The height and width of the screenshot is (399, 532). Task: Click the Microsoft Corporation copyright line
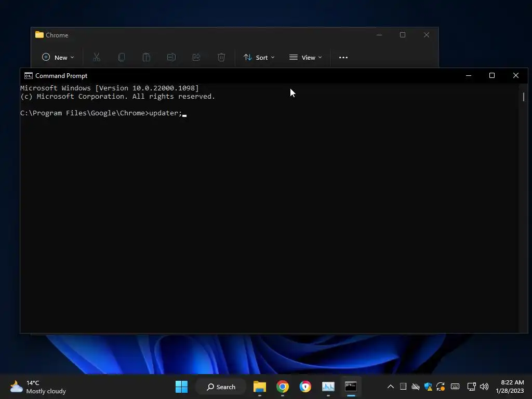pyautogui.click(x=118, y=96)
